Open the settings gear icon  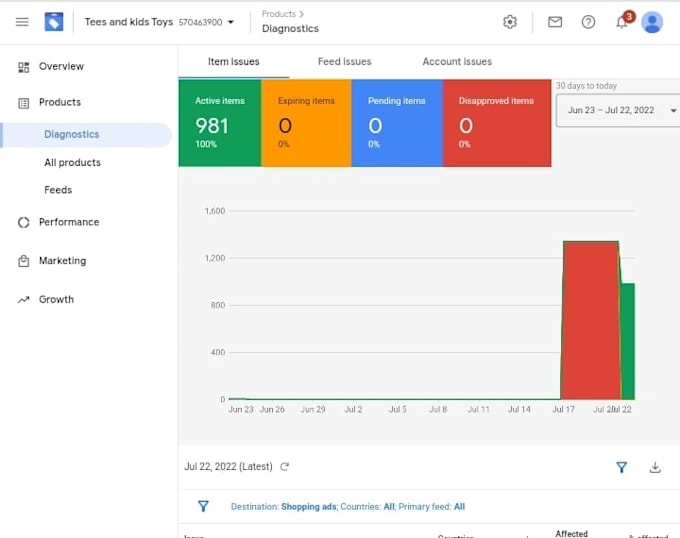tap(510, 22)
